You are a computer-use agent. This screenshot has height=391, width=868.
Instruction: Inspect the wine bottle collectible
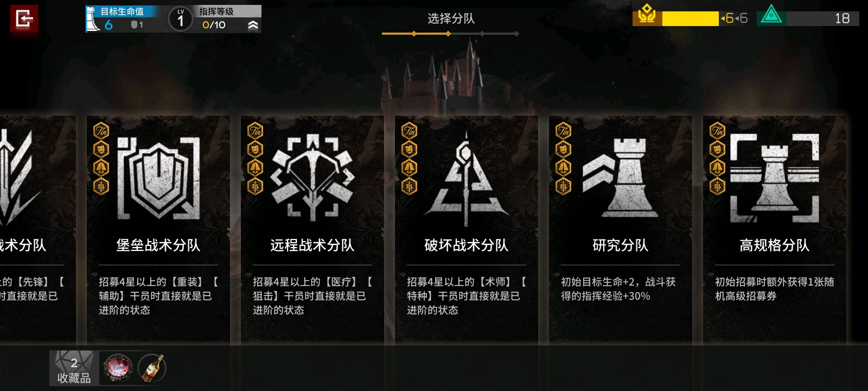152,368
